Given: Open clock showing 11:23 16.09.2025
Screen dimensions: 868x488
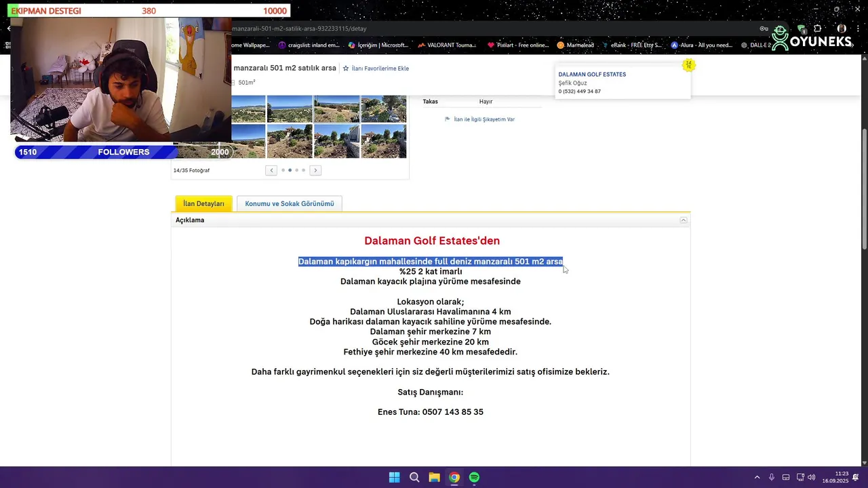Looking at the screenshot, I should click(835, 477).
